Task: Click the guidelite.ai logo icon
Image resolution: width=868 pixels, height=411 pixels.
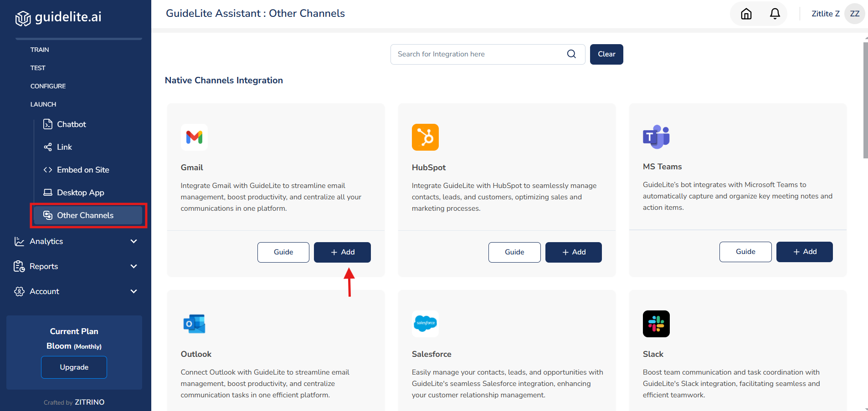Action: tap(23, 18)
